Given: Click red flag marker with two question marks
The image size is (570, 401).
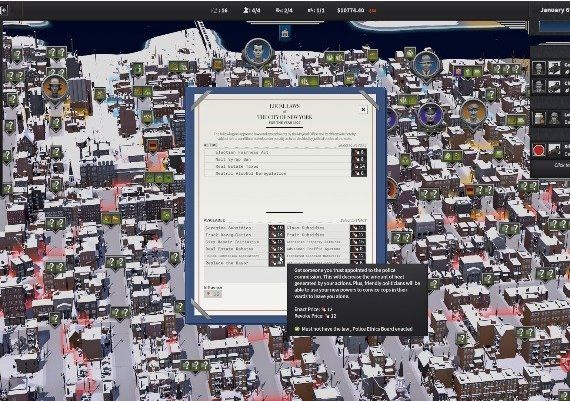Looking at the screenshot, I should 479,191.
